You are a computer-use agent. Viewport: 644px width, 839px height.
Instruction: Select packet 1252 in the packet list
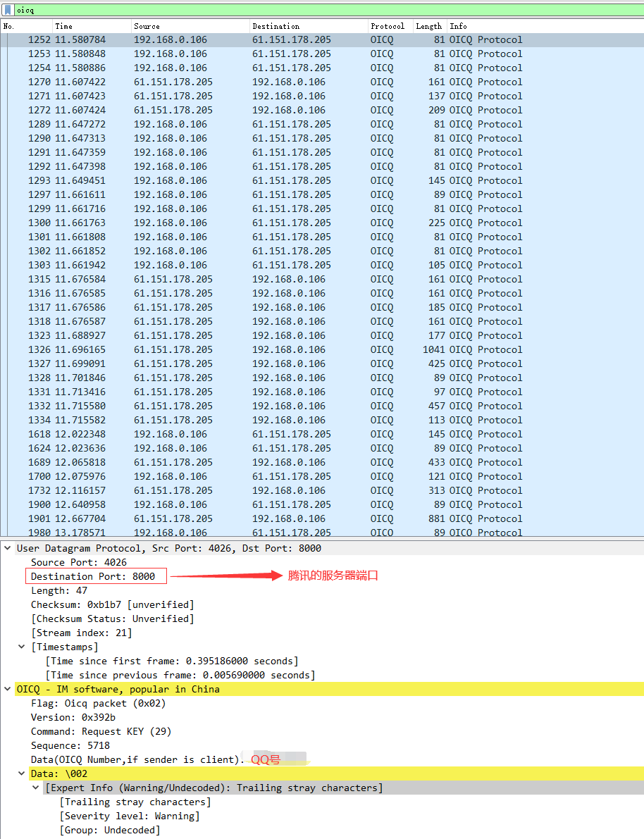322,39
